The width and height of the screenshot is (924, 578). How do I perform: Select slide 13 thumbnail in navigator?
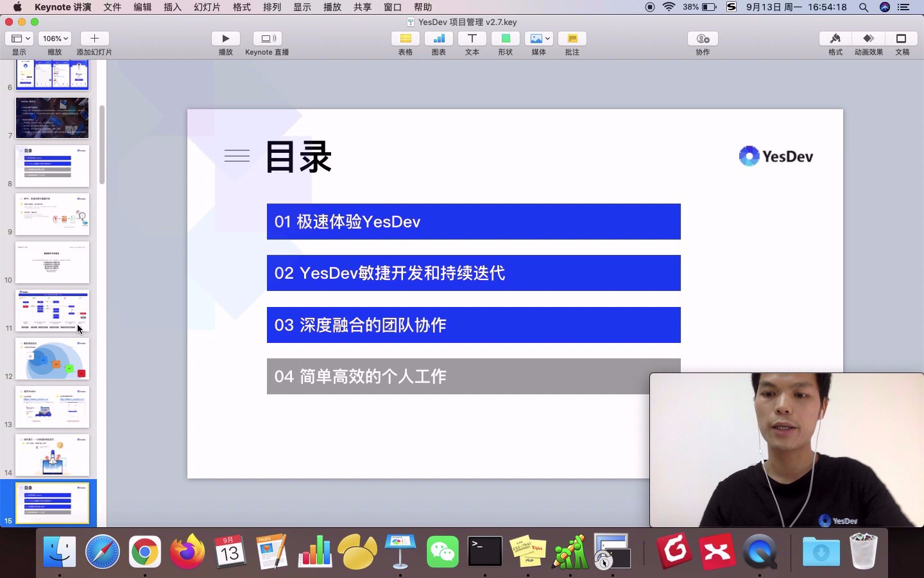point(53,407)
